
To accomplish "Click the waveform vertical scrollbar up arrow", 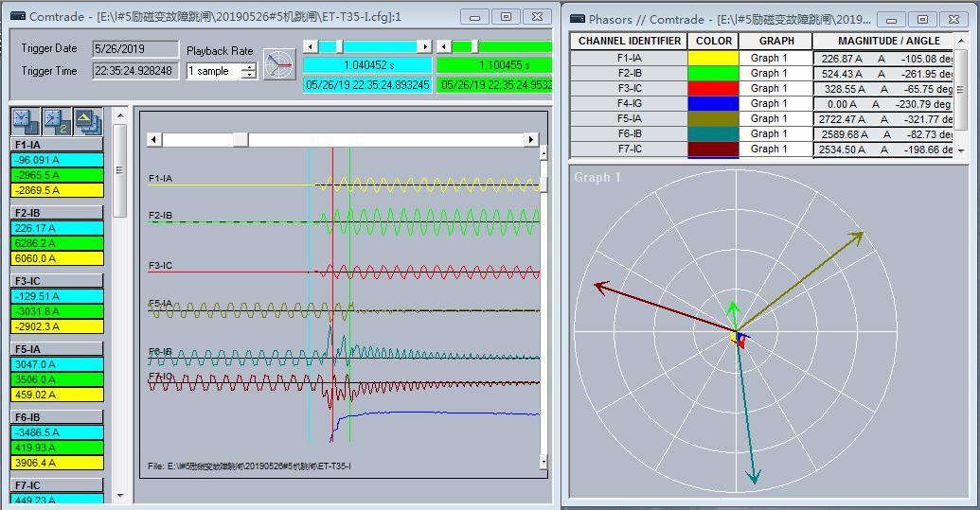I will click(543, 153).
